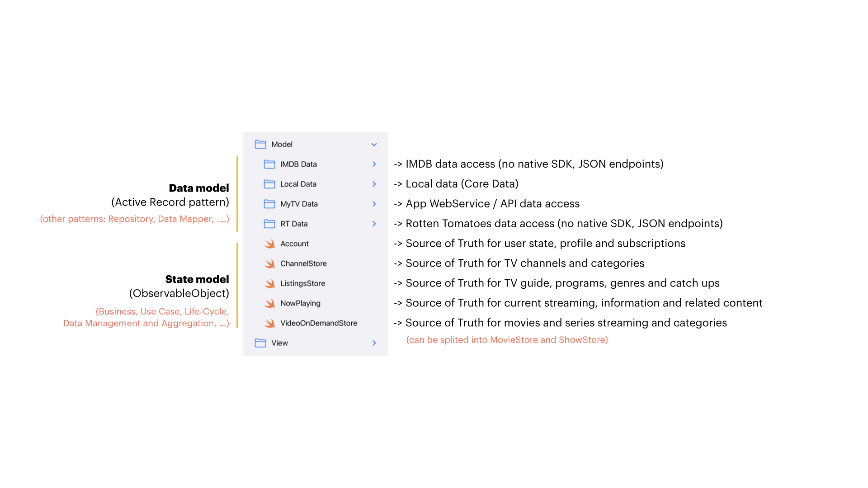868x488 pixels.
Task: Expand the MyTV Data folder chevron
Action: pos(374,204)
